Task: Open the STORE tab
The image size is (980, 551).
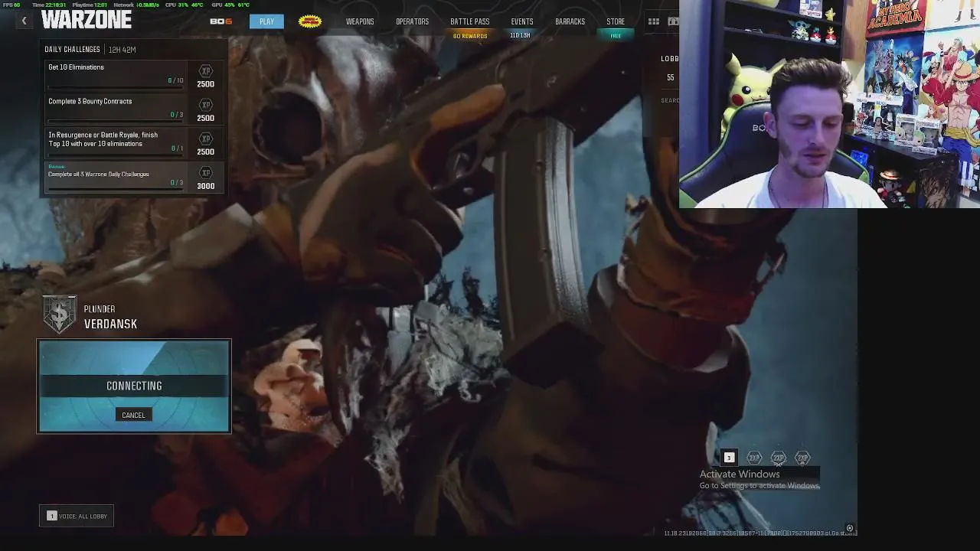Action: pyautogui.click(x=616, y=21)
